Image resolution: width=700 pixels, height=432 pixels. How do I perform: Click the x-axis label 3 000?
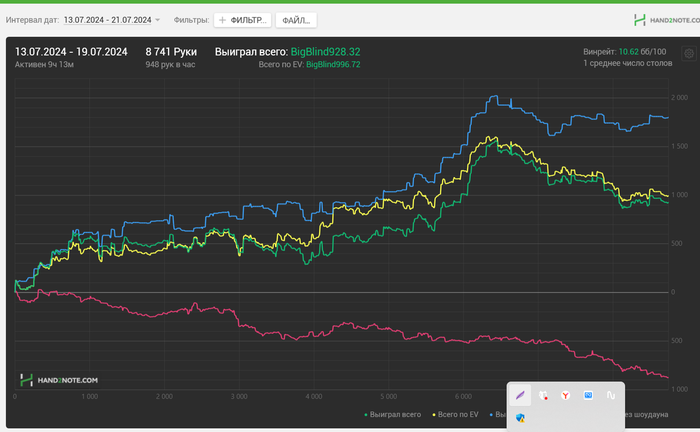click(239, 396)
